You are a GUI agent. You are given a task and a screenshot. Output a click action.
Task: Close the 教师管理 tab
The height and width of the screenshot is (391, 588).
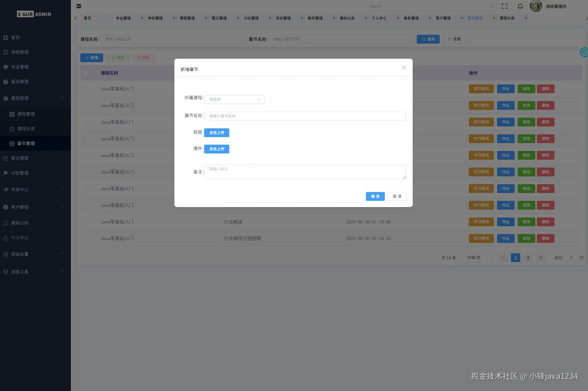(x=334, y=18)
